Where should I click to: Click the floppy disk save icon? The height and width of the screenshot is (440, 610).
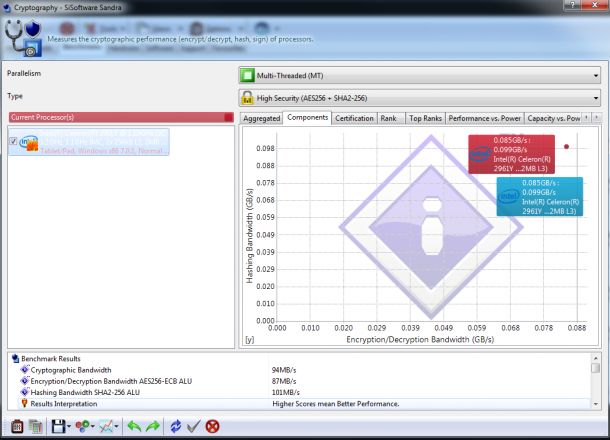coord(58,426)
